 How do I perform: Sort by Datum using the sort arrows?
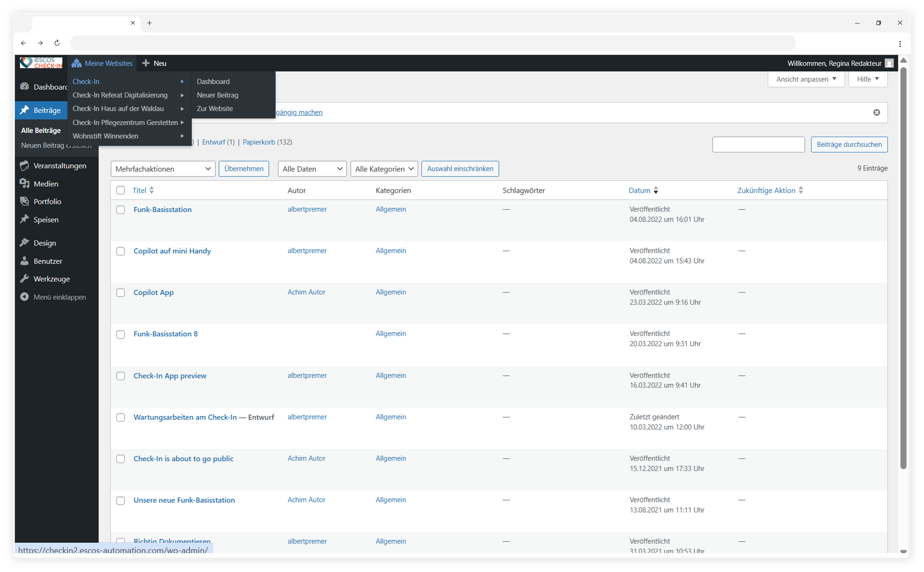(x=656, y=190)
